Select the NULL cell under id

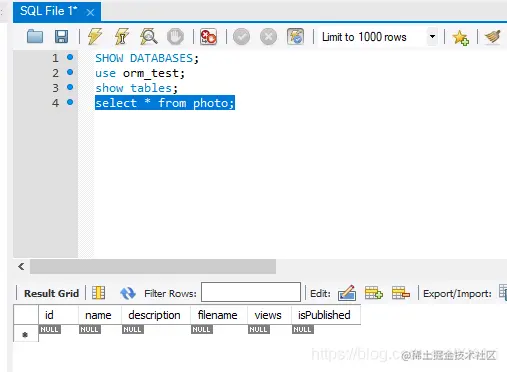[50, 329]
